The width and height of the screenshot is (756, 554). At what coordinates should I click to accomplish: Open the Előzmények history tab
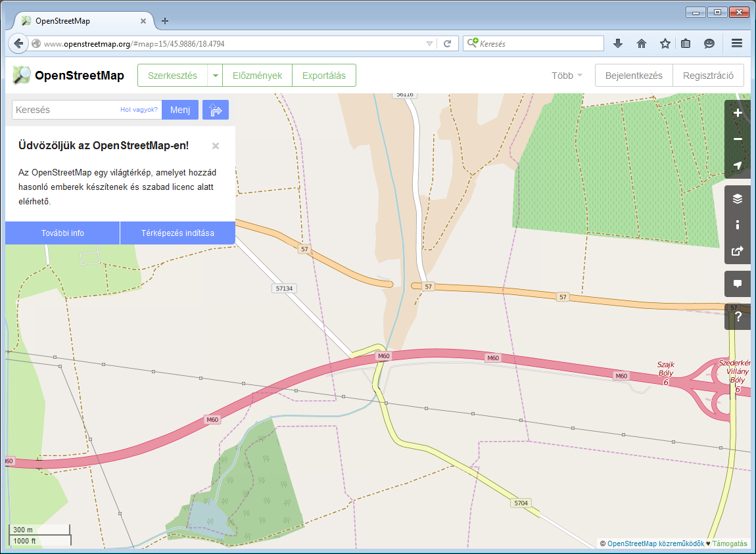coord(258,76)
